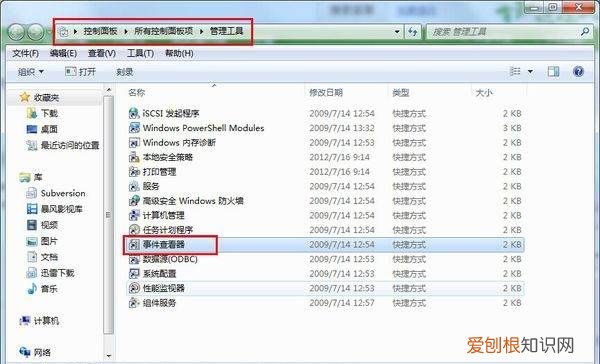Select 桌面 in favorites
This screenshot has height=364, width=600.
pyautogui.click(x=49, y=129)
